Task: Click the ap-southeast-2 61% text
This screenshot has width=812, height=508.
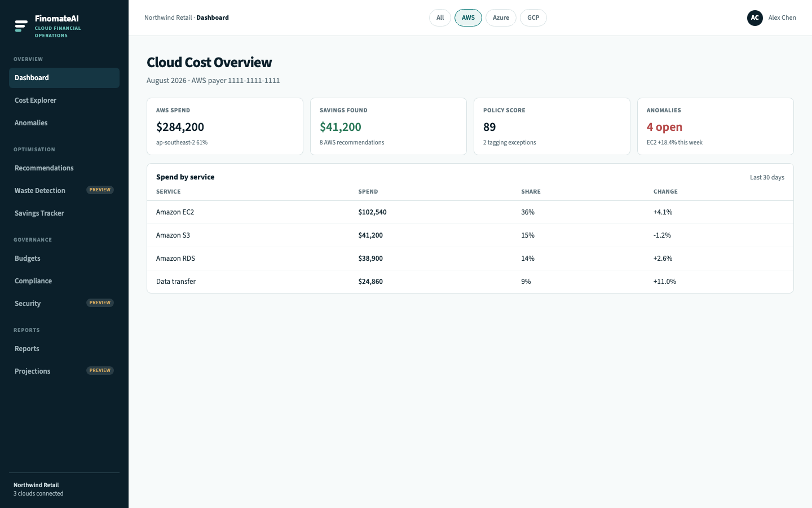Action: (182, 143)
